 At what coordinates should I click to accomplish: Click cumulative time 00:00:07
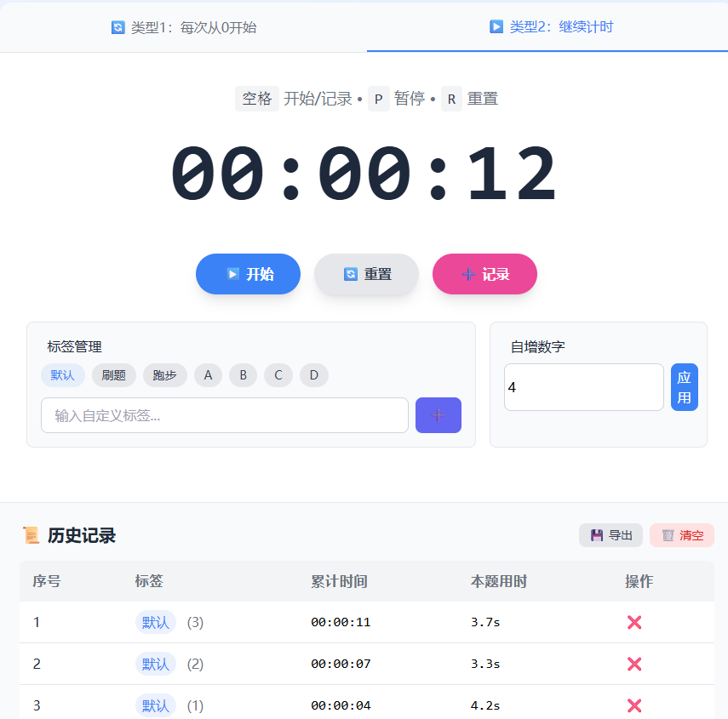click(x=341, y=664)
